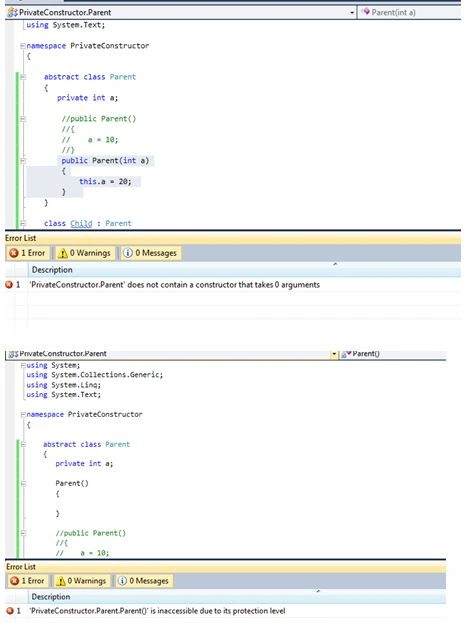Image resolution: width=464 pixels, height=623 pixels.
Task: Open the Parent(int a) member dropdown
Action: [x=409, y=12]
